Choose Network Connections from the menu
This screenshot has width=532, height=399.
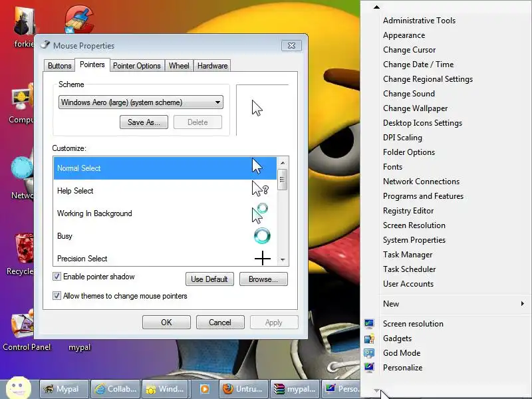(x=421, y=182)
